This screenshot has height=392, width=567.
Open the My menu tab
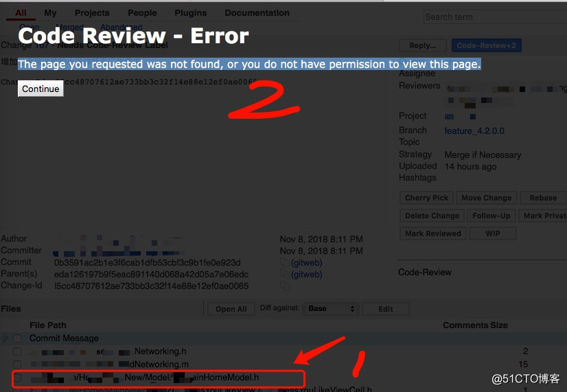coord(50,12)
